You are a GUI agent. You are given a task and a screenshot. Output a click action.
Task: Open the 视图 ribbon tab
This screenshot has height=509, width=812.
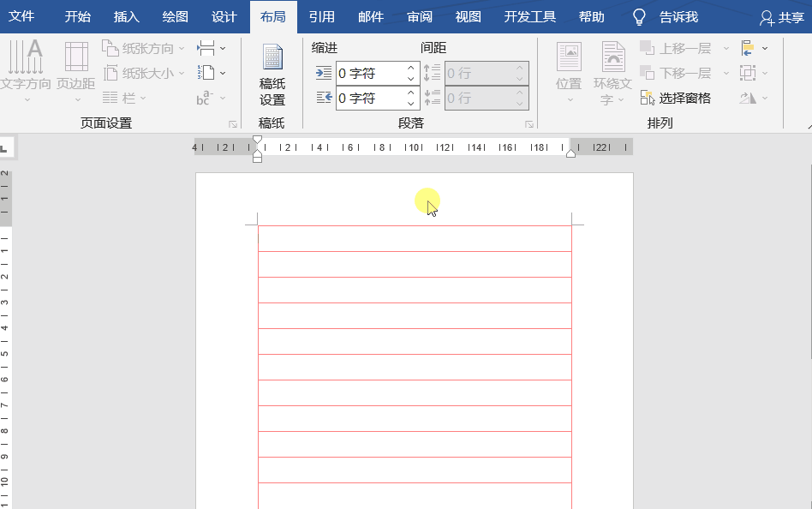(x=468, y=16)
